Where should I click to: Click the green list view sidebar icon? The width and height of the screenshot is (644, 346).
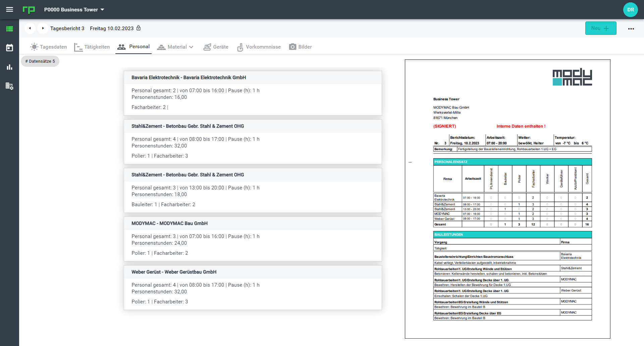tap(9, 29)
